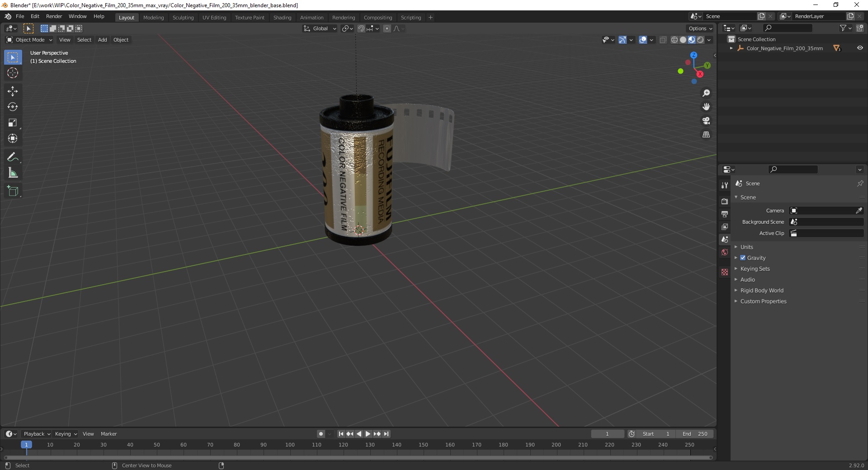Switch to rendered viewport shading
This screenshot has width=868, height=470.
pyautogui.click(x=700, y=40)
